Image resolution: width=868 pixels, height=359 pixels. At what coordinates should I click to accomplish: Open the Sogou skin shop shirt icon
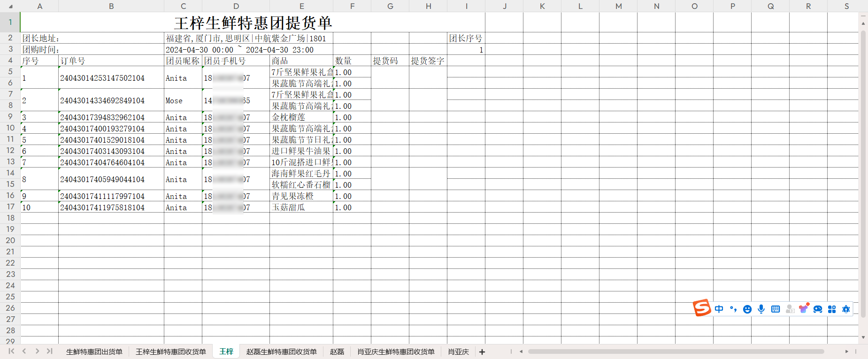(804, 308)
